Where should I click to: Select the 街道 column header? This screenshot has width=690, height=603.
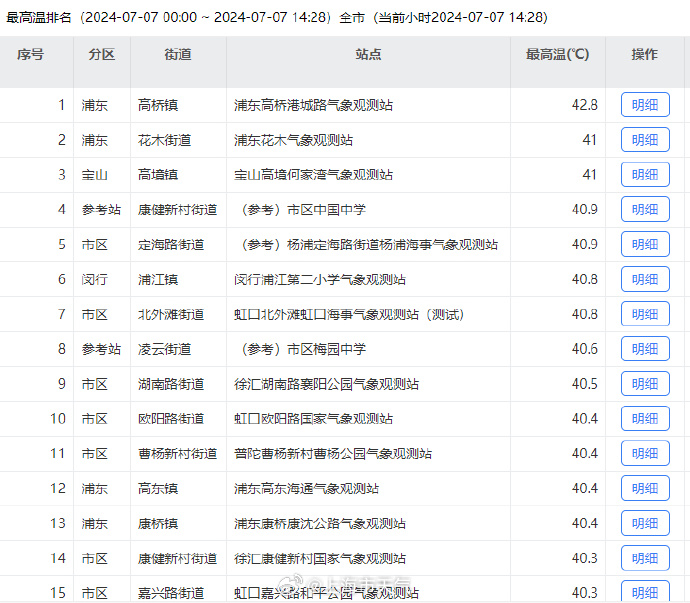pyautogui.click(x=177, y=54)
